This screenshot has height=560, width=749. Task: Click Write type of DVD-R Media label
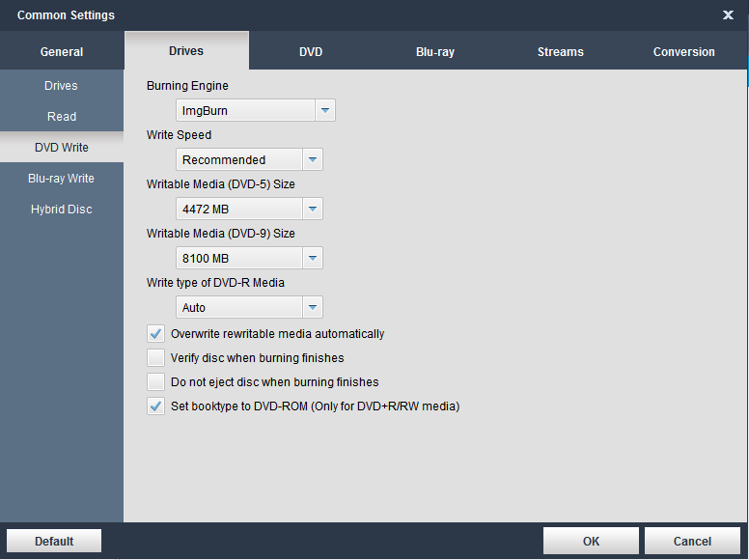click(215, 282)
